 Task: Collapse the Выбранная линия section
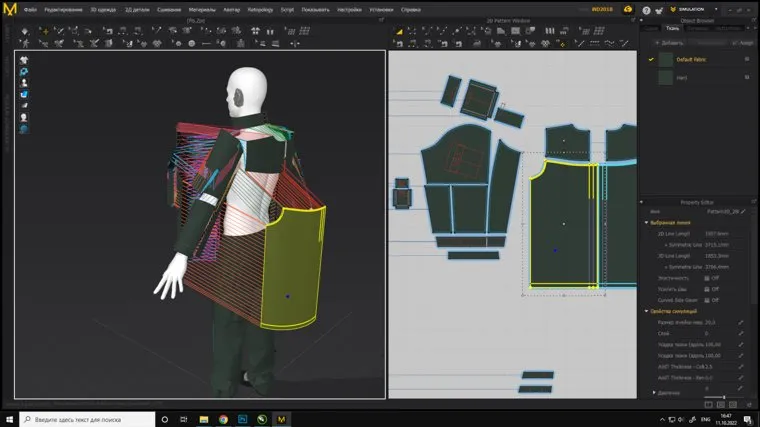[x=646, y=222]
